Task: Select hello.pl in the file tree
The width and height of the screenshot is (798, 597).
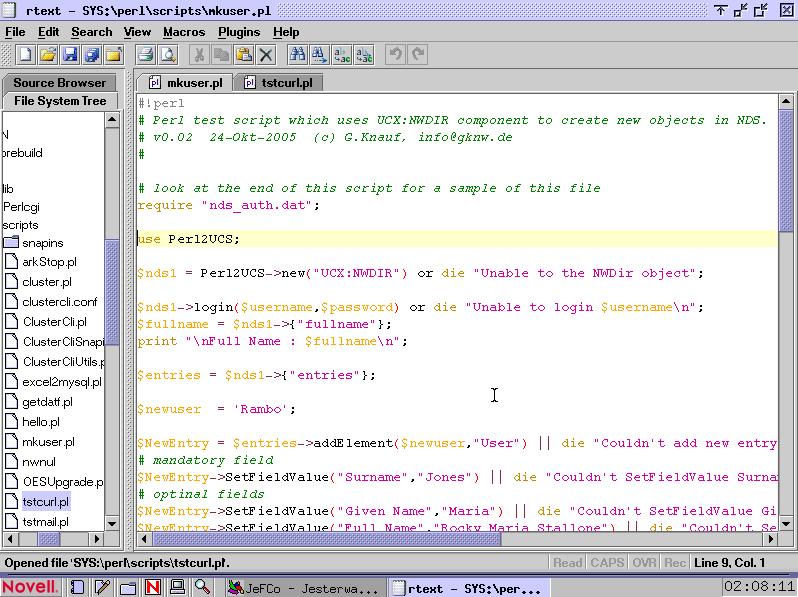Action: click(41, 422)
